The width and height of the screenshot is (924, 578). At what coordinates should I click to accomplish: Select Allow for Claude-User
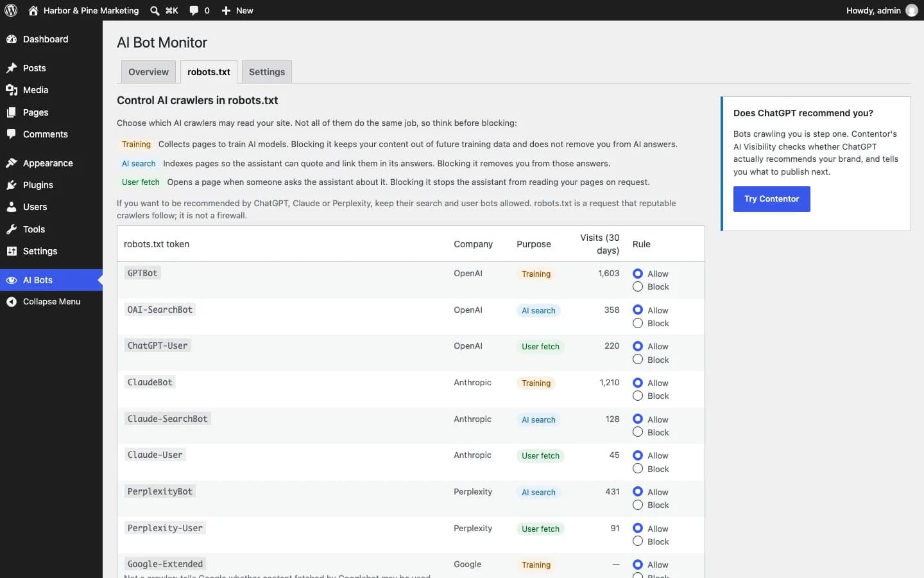tap(638, 455)
